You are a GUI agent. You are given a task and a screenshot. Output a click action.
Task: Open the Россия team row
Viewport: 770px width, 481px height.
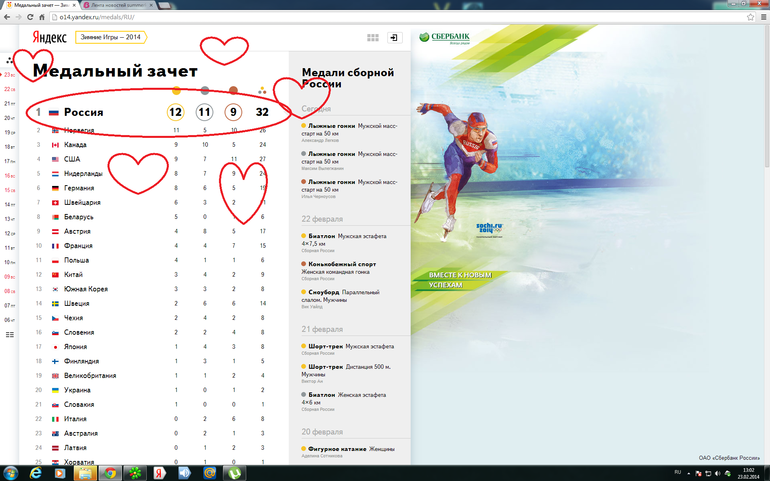(154, 112)
